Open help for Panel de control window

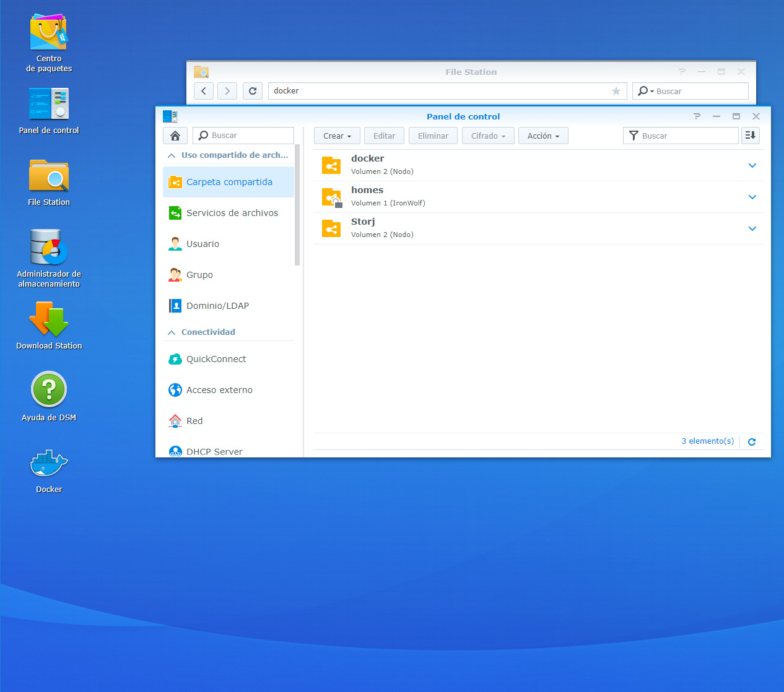697,116
